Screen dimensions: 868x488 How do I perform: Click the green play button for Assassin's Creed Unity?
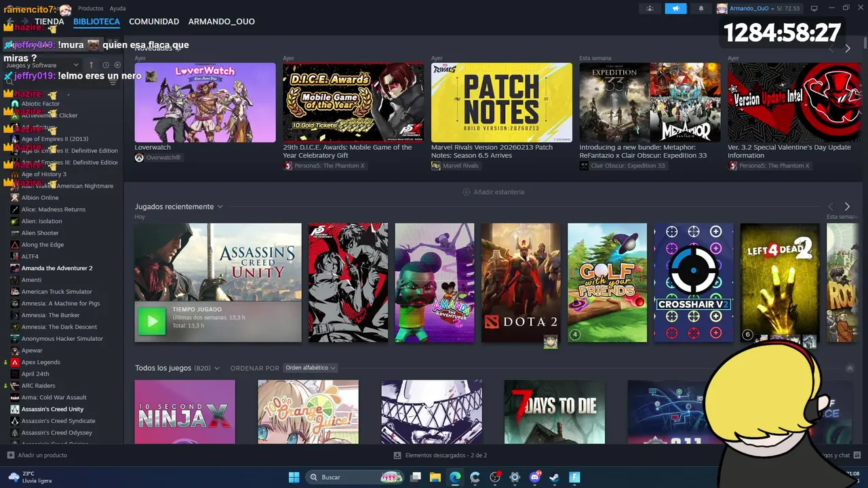[152, 322]
